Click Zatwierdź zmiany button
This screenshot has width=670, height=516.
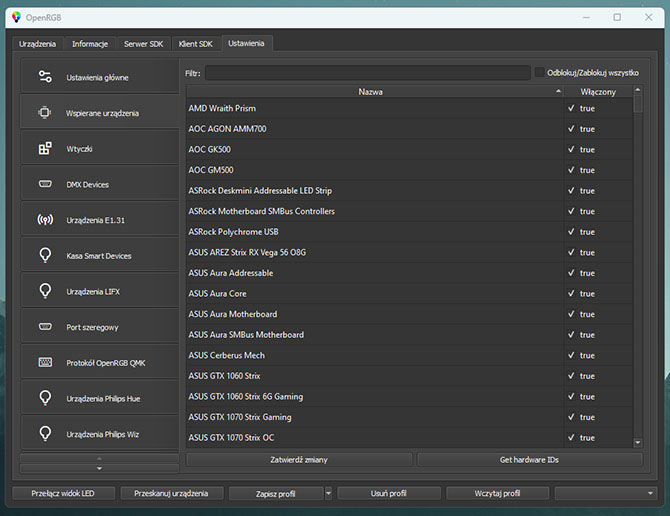coord(299,460)
